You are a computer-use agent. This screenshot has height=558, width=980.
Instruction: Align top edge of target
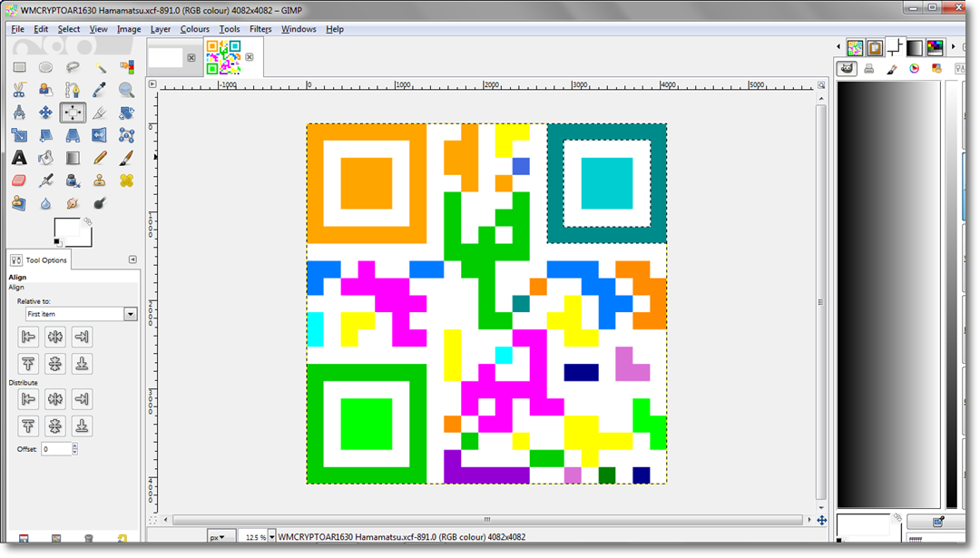28,364
